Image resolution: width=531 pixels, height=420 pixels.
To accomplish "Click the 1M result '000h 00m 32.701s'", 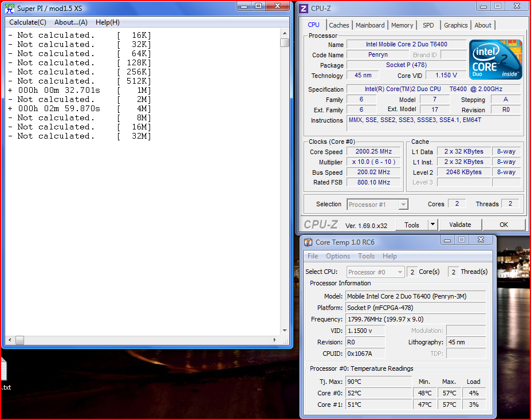I will coord(59,91).
